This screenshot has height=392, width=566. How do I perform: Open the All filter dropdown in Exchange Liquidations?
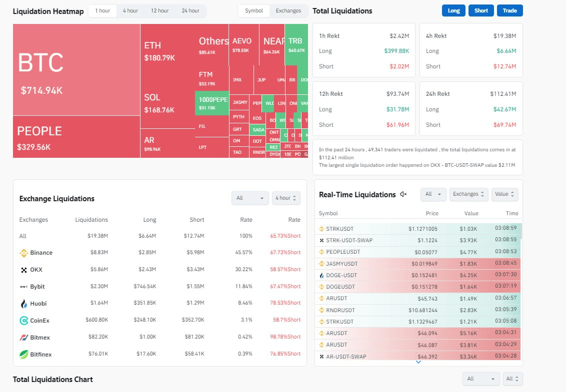pos(250,198)
